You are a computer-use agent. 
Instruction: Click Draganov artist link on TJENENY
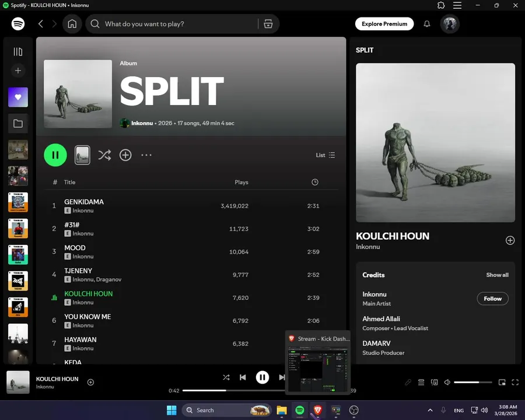[x=109, y=279]
